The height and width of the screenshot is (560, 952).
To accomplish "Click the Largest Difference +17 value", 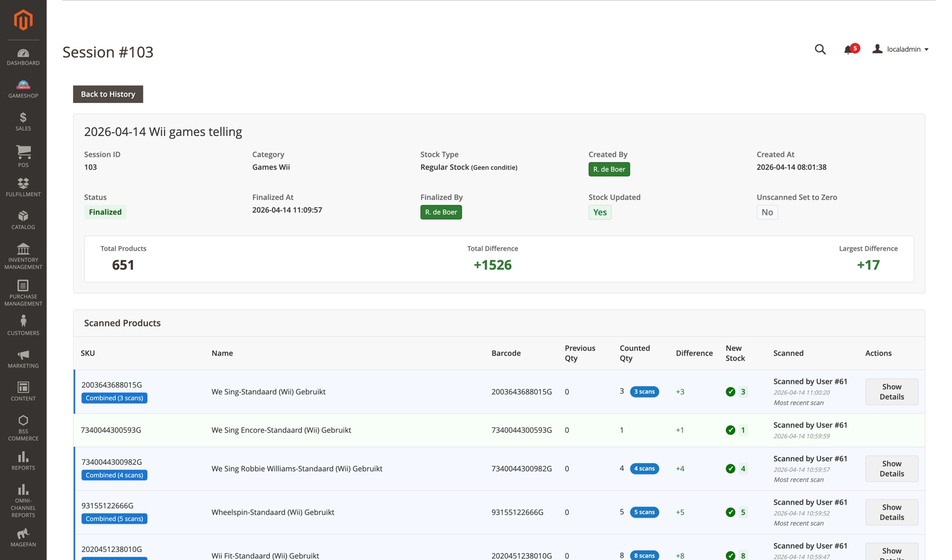I will [x=868, y=265].
